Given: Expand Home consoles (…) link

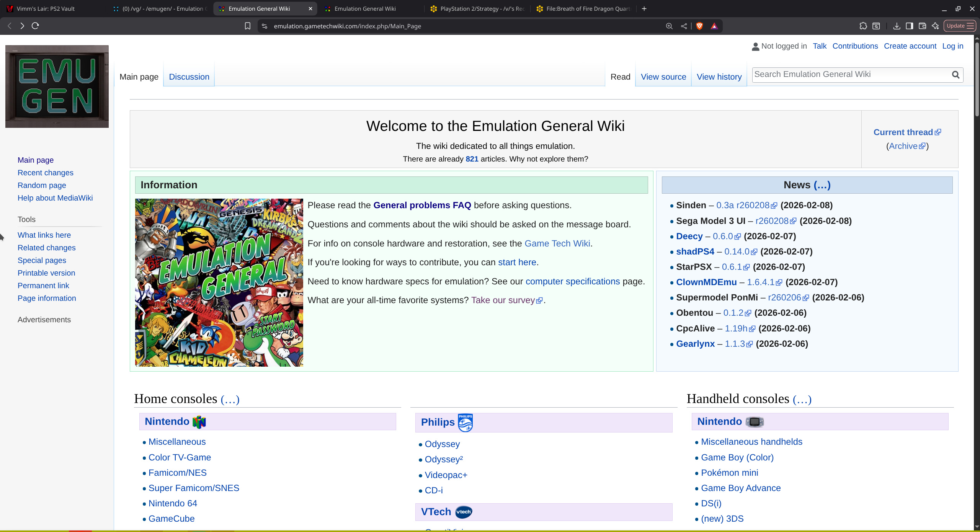Looking at the screenshot, I should coord(230,400).
